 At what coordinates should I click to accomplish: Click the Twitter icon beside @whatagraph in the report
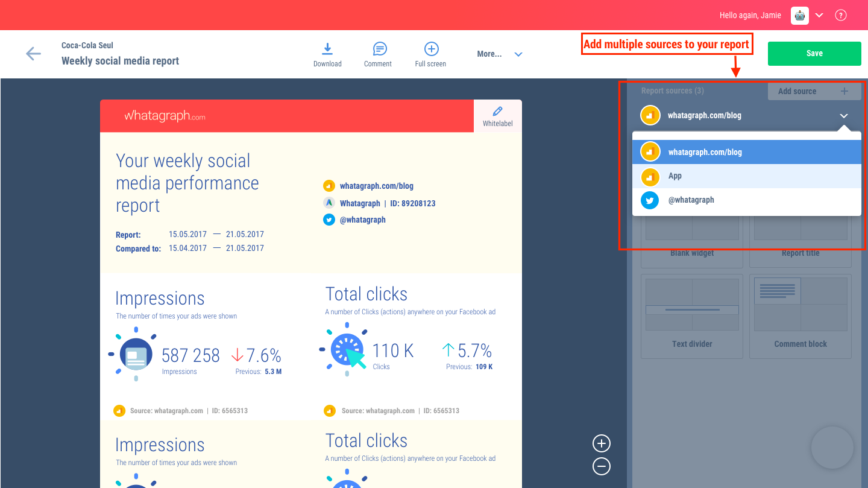coord(329,220)
